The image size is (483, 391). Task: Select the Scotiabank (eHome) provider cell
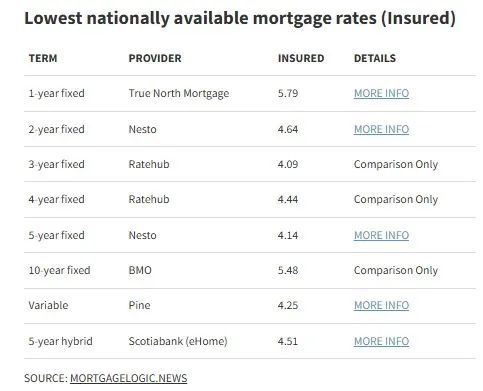click(x=178, y=341)
